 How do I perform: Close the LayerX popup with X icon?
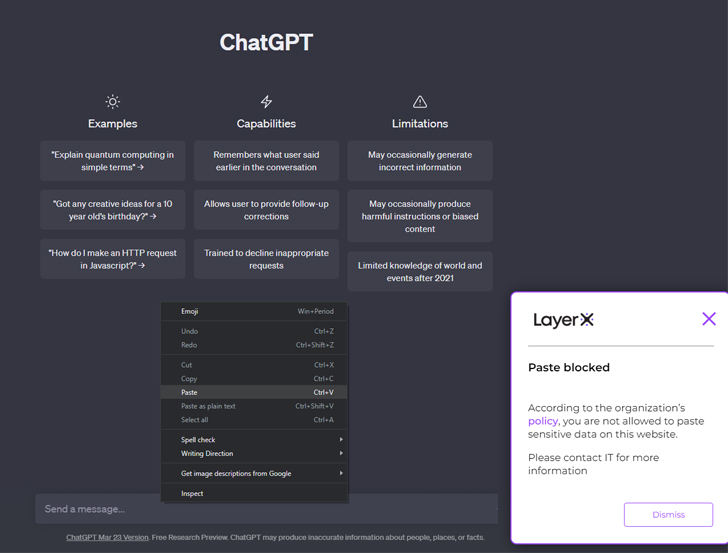tap(709, 319)
